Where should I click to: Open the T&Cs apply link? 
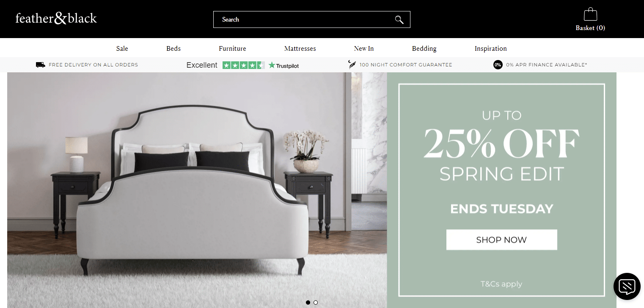pos(501,284)
